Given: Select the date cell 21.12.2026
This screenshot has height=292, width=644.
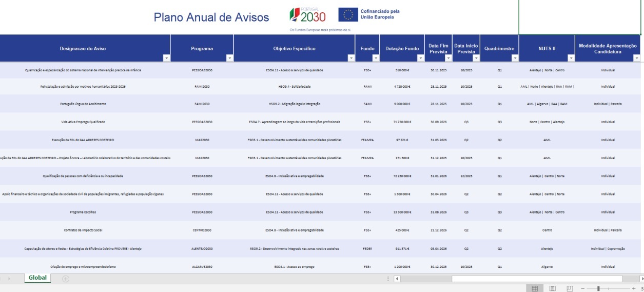Looking at the screenshot, I should tap(438, 230).
